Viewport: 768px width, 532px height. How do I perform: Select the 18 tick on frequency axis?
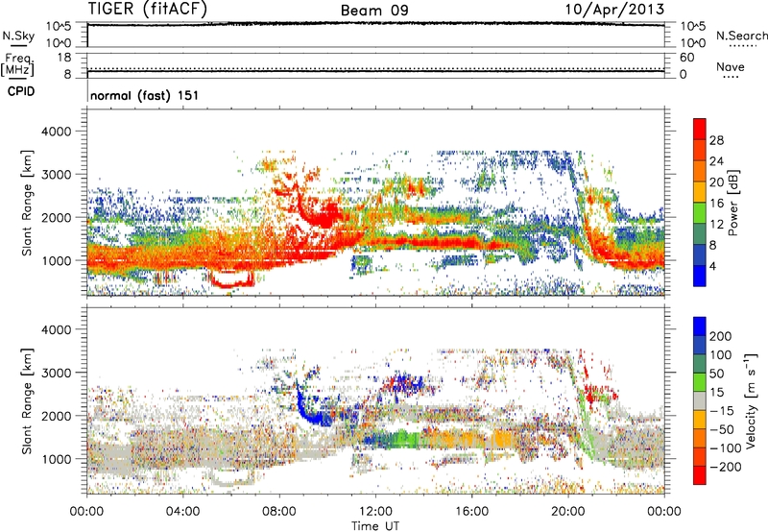pyautogui.click(x=64, y=58)
